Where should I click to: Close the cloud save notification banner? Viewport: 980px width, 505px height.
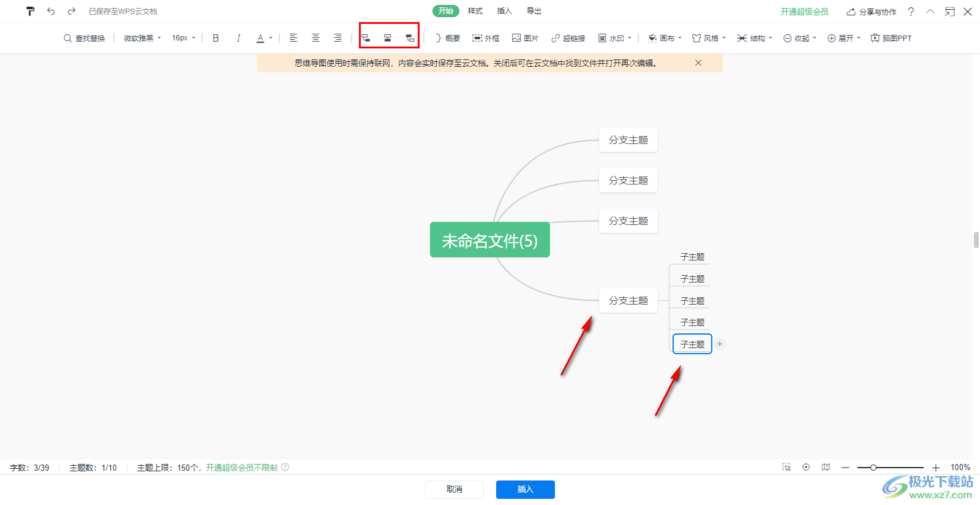click(698, 63)
